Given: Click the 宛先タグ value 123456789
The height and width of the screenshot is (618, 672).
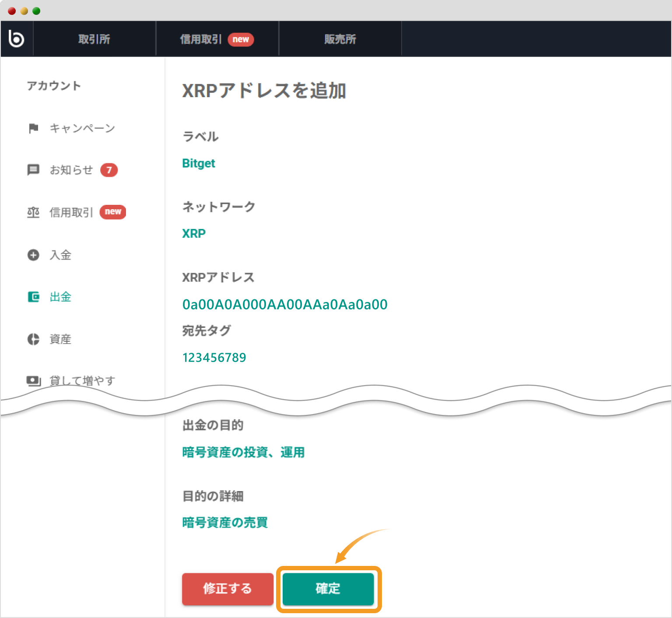Looking at the screenshot, I should click(x=214, y=357).
